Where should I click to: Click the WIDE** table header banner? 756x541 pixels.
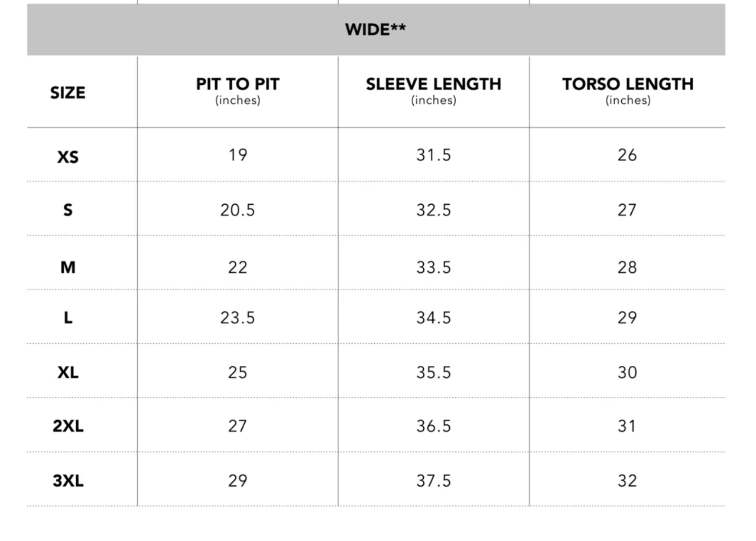point(376,30)
